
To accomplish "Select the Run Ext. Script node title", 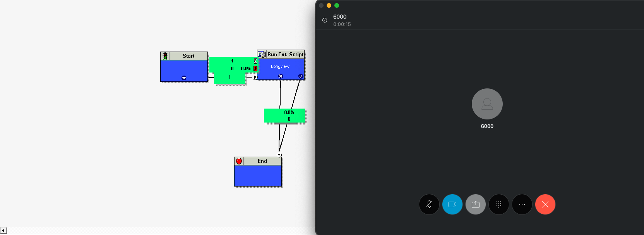I will [x=285, y=54].
